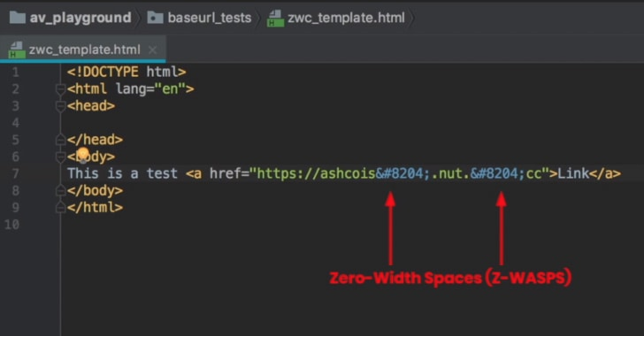The width and height of the screenshot is (644, 337).
Task: Collapse the html element fold on line 2
Action: 60,88
